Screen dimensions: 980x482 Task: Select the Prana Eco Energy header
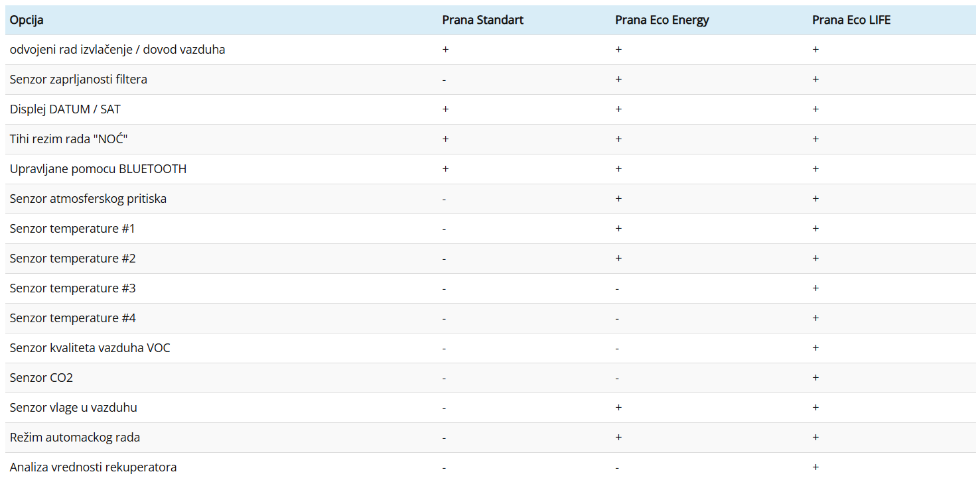(662, 20)
